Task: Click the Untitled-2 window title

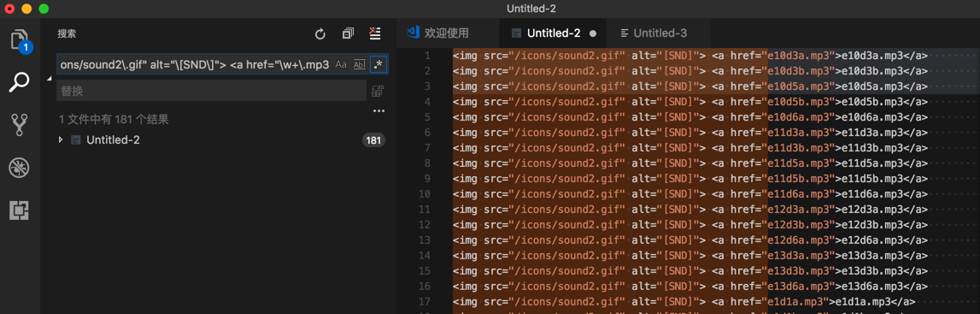Action: [531, 9]
